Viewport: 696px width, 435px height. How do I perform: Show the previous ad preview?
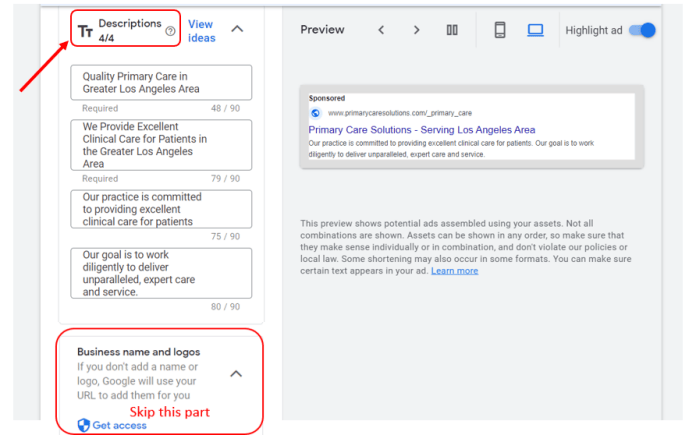coord(381,30)
